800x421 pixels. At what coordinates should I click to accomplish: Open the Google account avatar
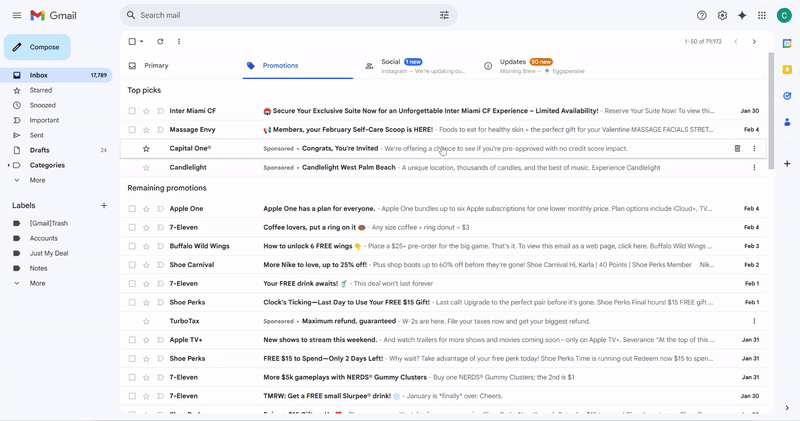coord(784,15)
